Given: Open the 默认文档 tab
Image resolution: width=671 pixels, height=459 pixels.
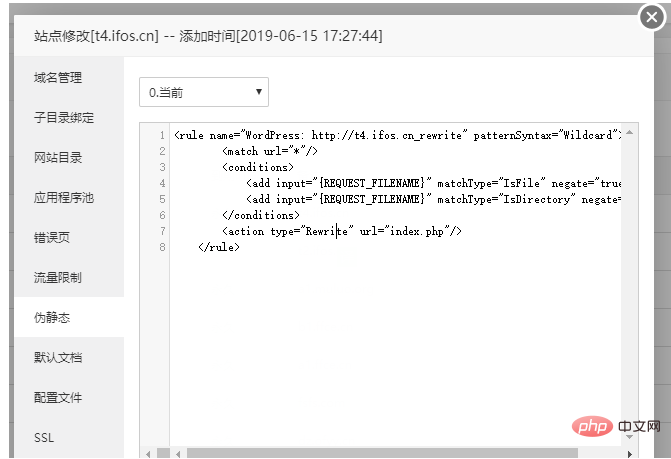Looking at the screenshot, I should tap(58, 358).
